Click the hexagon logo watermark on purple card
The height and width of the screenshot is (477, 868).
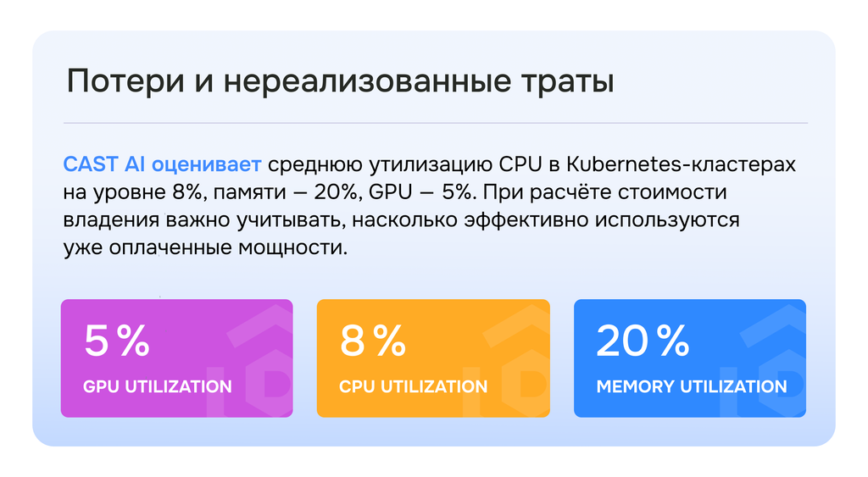pos(269,383)
